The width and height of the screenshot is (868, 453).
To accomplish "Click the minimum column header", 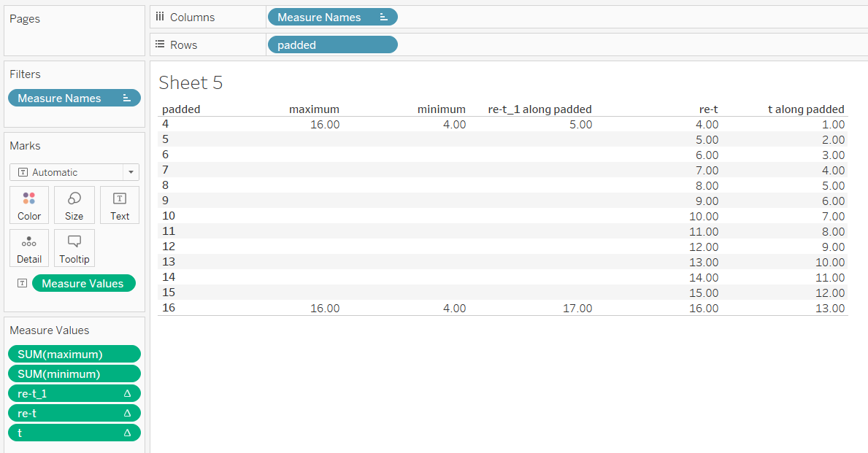I will (441, 109).
